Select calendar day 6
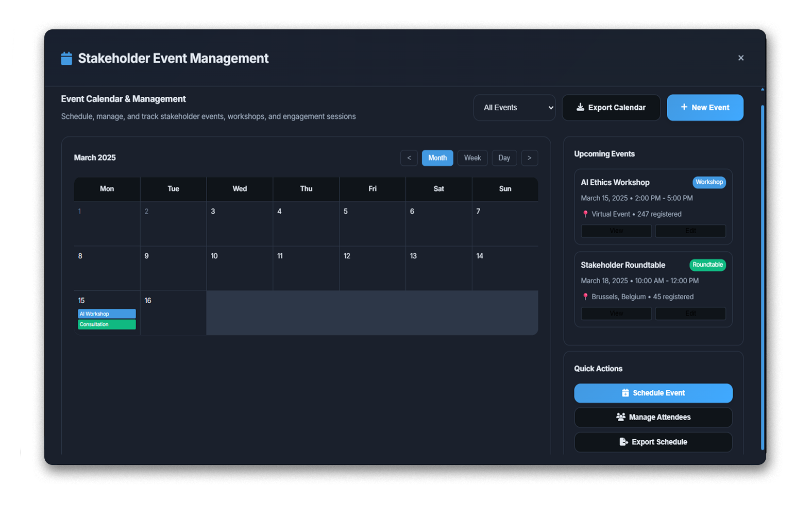 coord(439,223)
